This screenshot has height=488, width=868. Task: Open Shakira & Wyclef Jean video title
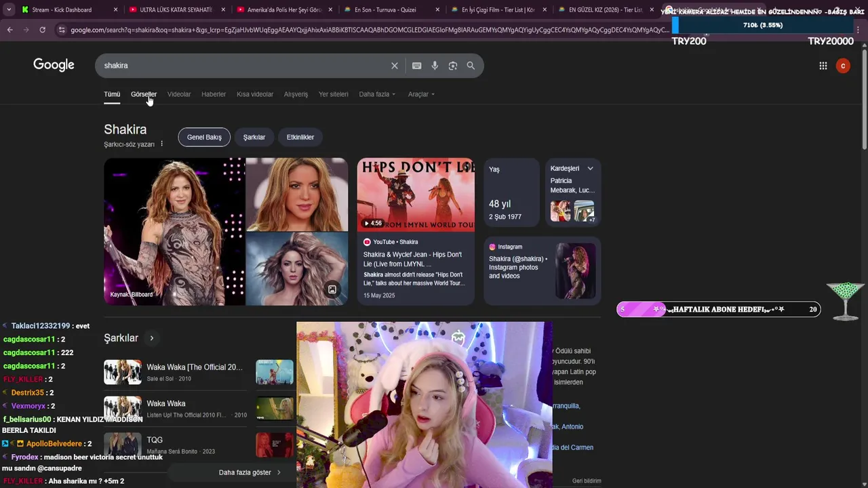point(412,259)
